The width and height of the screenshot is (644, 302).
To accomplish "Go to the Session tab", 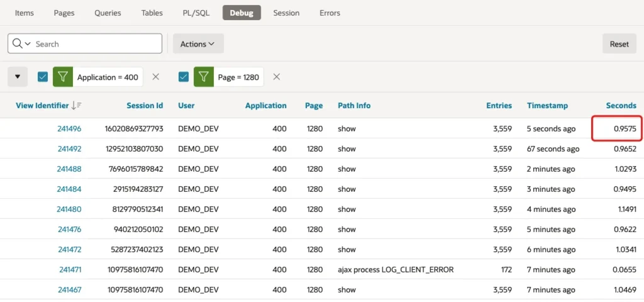I will click(x=286, y=13).
